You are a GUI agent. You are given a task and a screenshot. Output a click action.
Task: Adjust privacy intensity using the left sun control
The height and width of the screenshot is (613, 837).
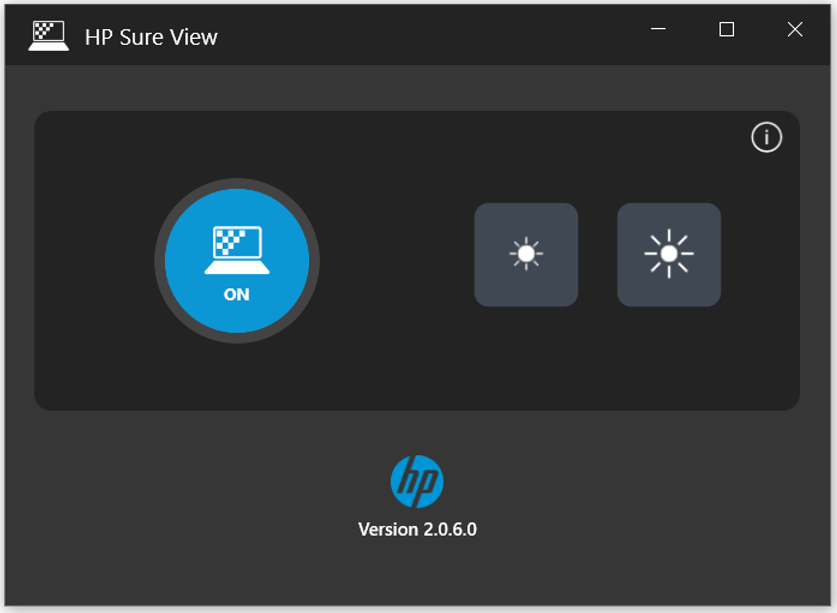tap(526, 255)
